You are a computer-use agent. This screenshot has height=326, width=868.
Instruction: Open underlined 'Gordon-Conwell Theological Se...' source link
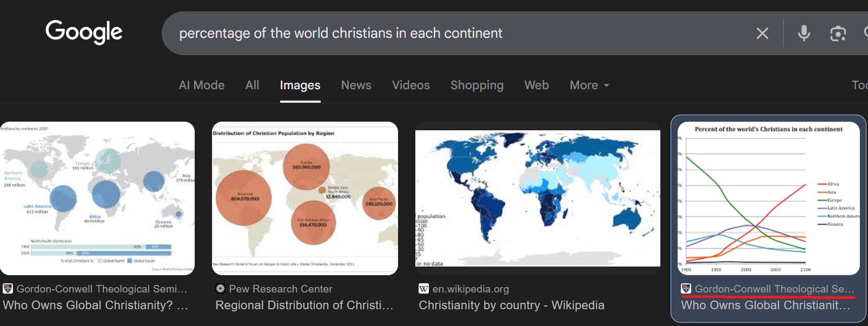[x=774, y=289]
